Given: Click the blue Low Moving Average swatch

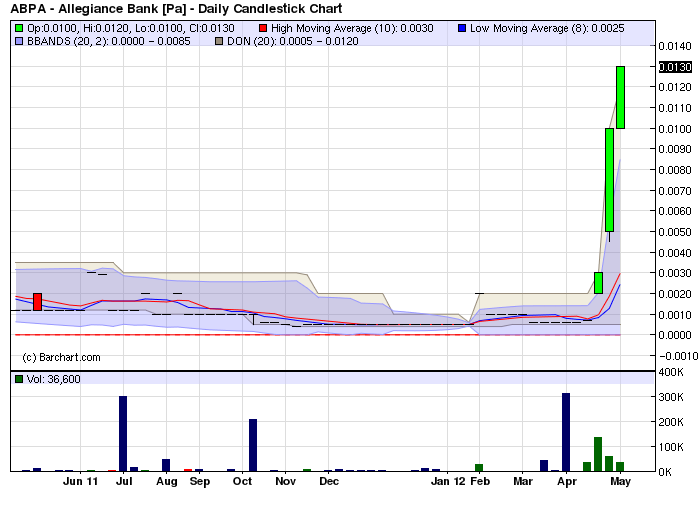Looking at the screenshot, I should pos(462,28).
